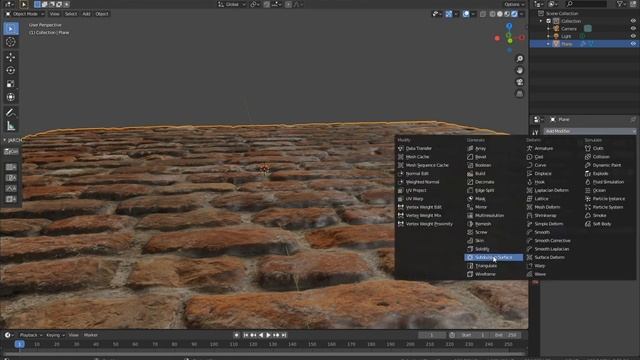Click the current frame number field
This screenshot has width=640, height=360.
(432, 335)
